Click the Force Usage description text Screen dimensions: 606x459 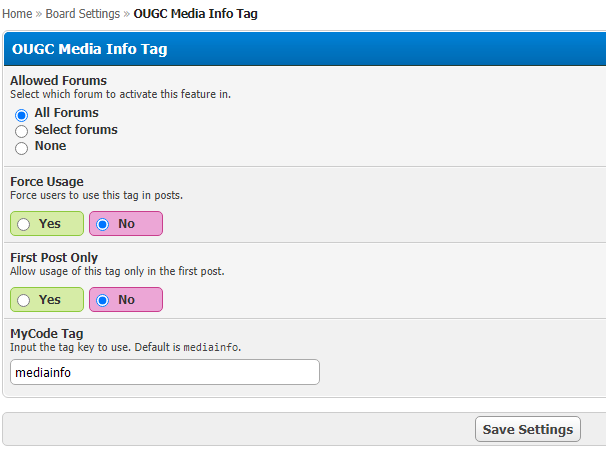pyautogui.click(x=96, y=195)
